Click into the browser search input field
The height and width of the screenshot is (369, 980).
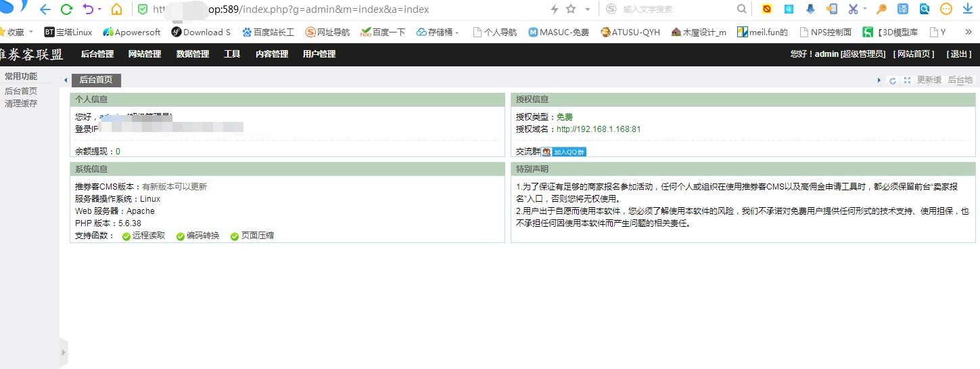tap(676, 9)
